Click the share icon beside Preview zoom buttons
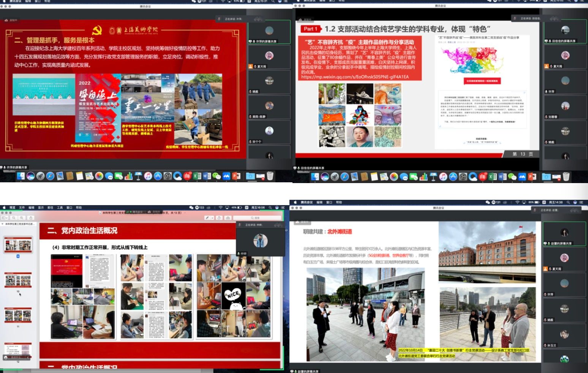The height and width of the screenshot is (373, 588). tap(31, 218)
